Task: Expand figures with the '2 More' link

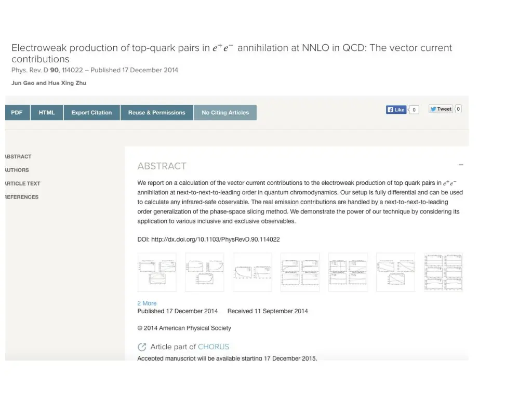Action: [x=147, y=303]
